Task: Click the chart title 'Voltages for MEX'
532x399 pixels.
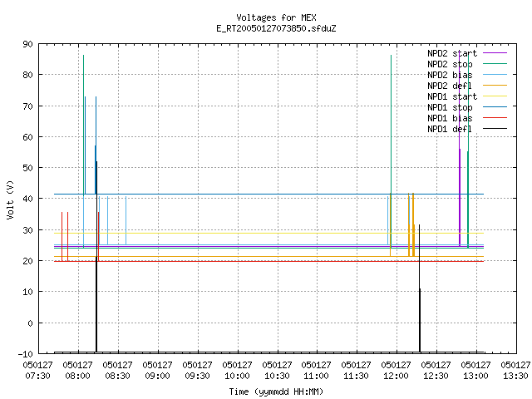Action: pos(276,17)
